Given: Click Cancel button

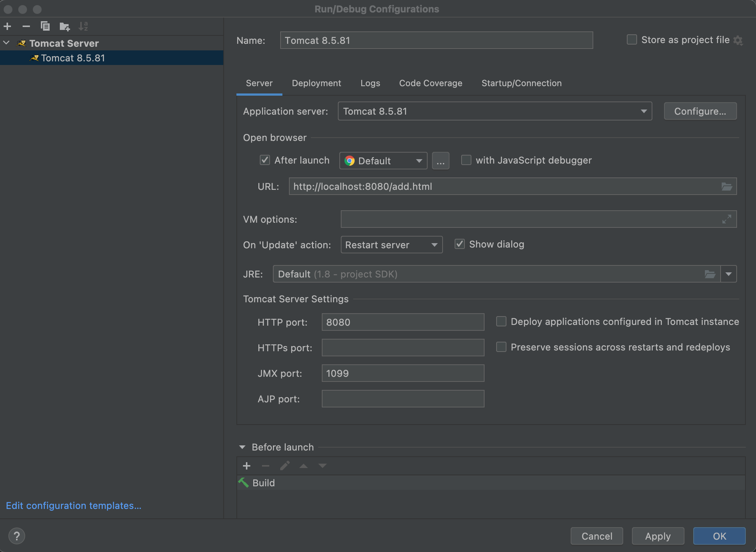Looking at the screenshot, I should pyautogui.click(x=597, y=536).
